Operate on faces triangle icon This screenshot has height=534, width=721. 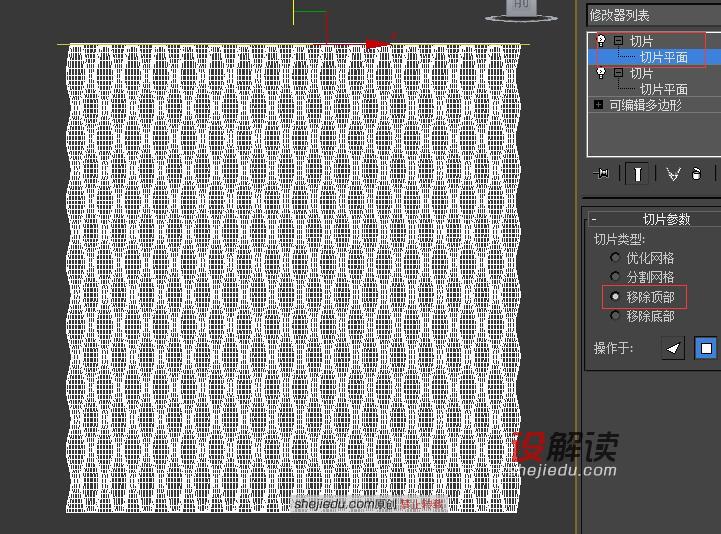pyautogui.click(x=673, y=348)
